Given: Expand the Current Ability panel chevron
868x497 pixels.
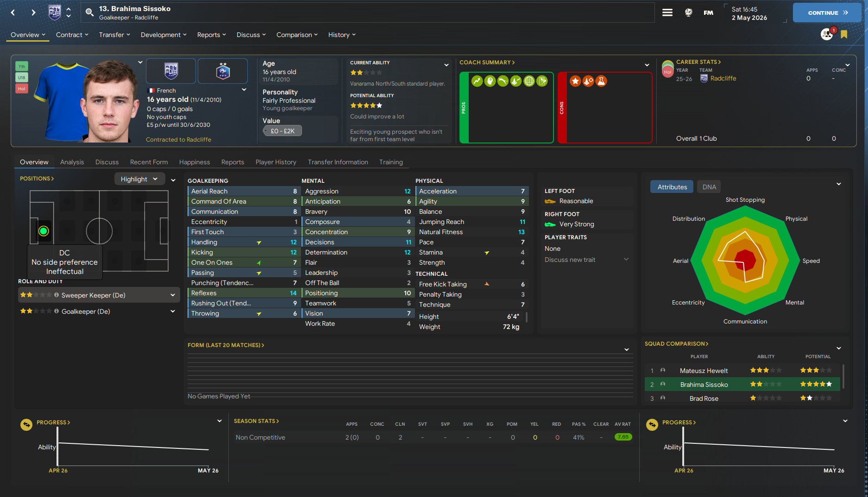Looking at the screenshot, I should pyautogui.click(x=447, y=65).
